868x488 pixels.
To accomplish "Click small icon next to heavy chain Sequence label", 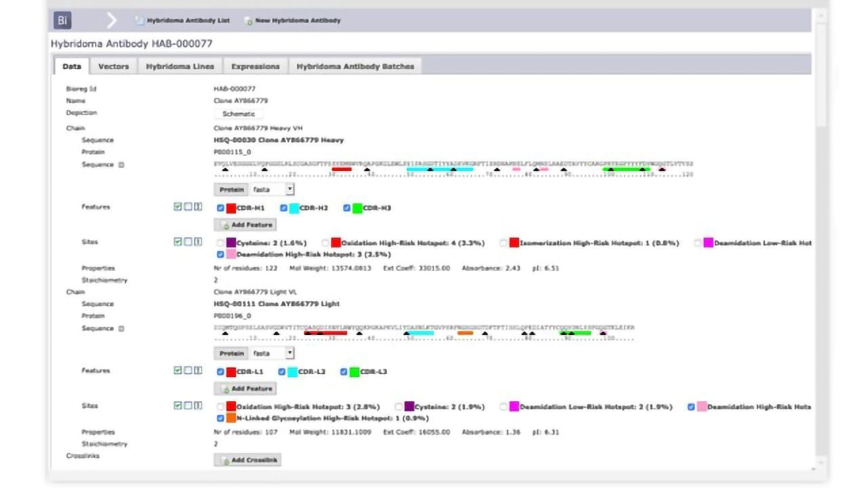I will [121, 165].
